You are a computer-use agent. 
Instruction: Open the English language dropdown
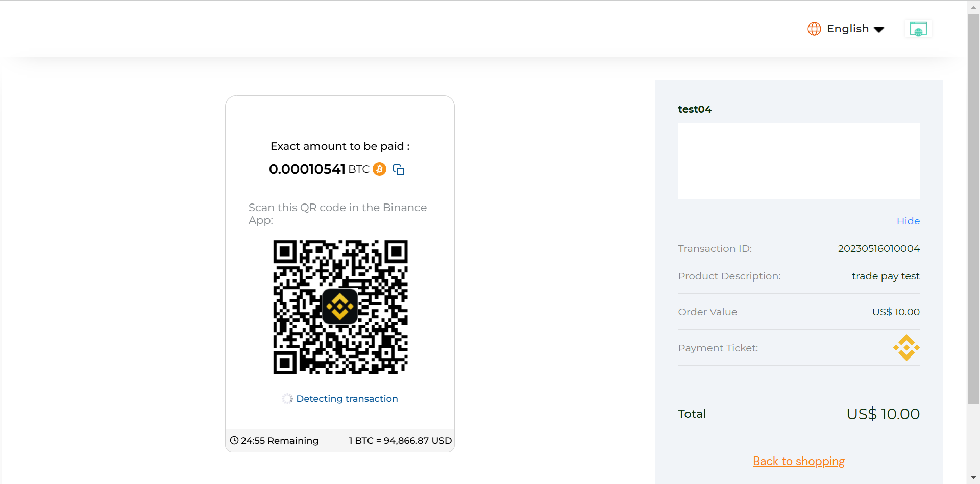pos(847,29)
